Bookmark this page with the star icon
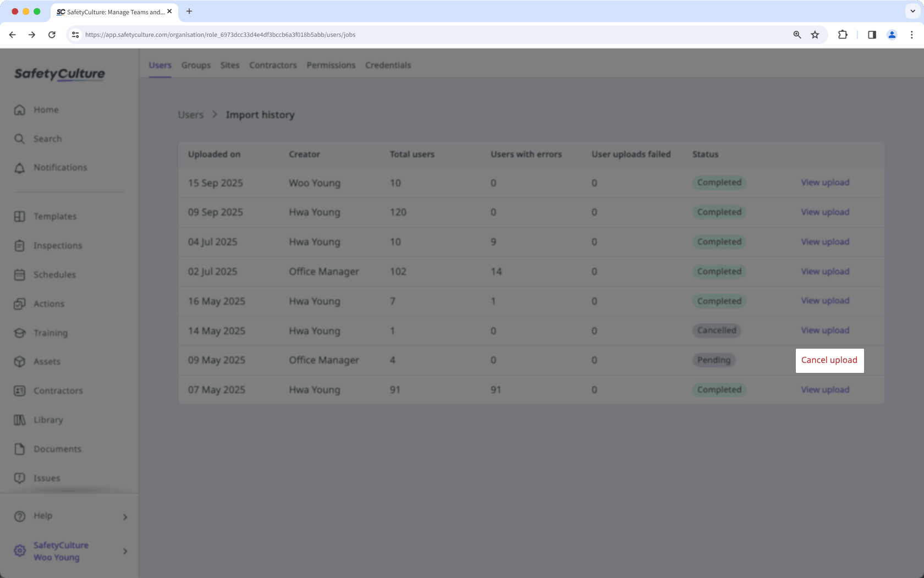 pos(815,35)
